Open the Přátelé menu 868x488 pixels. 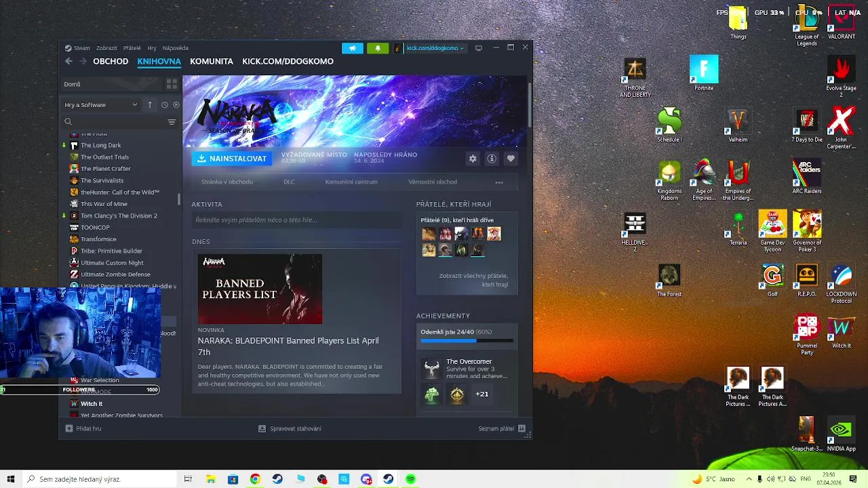pos(132,48)
